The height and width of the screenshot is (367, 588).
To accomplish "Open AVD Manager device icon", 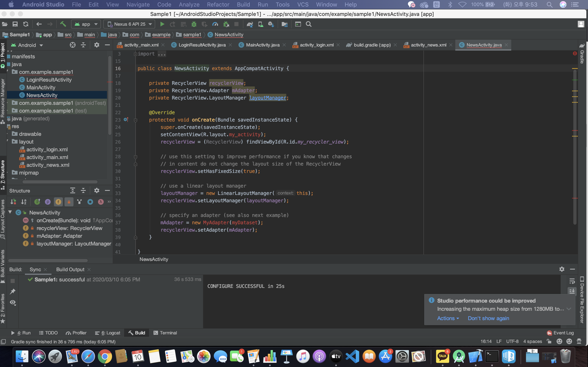I will click(261, 24).
